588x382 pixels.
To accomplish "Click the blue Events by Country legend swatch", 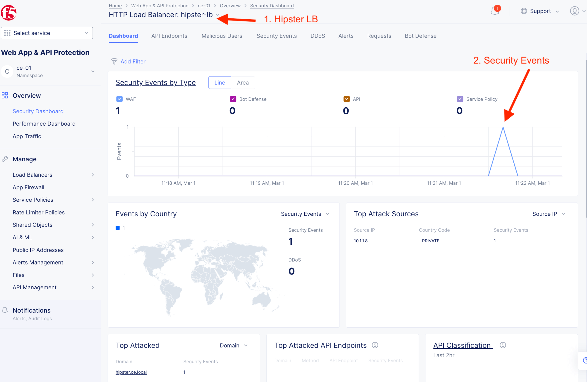I will (x=118, y=228).
